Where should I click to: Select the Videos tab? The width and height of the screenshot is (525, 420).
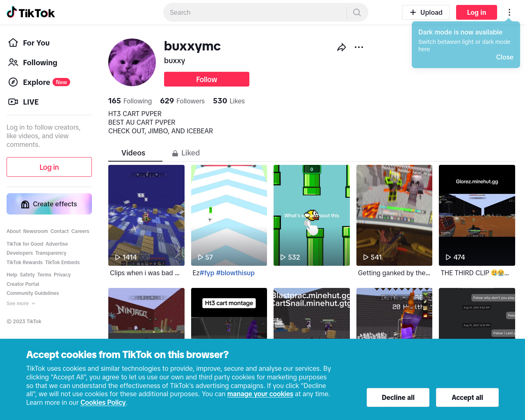(x=133, y=153)
